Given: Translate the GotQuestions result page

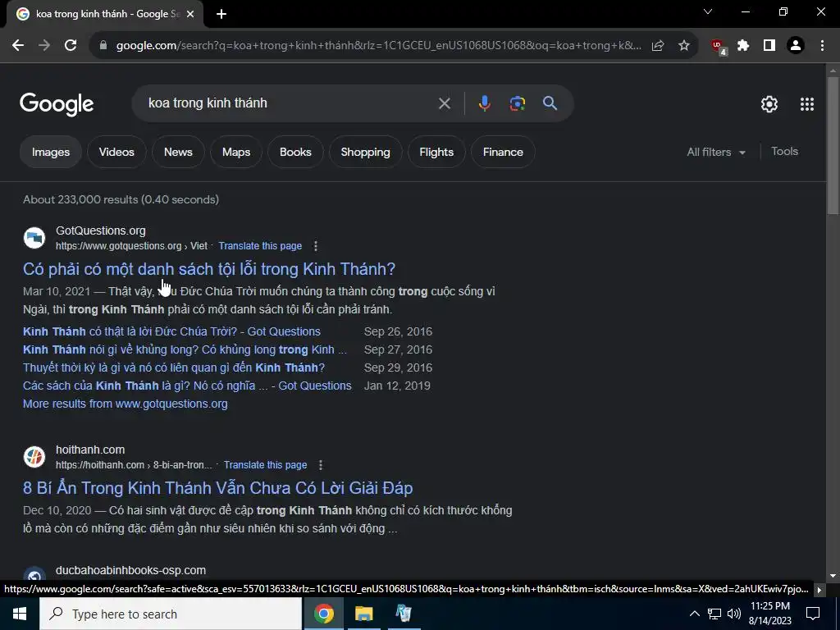Looking at the screenshot, I should coord(260,246).
